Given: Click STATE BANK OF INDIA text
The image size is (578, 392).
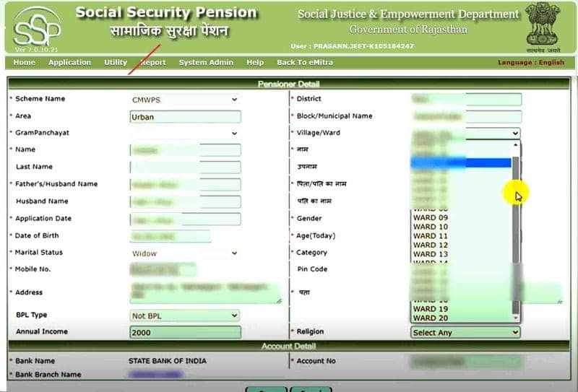Looking at the screenshot, I should pyautogui.click(x=168, y=361).
